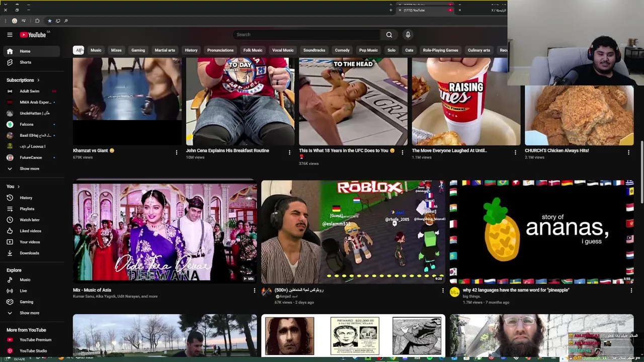Expand Show more under Explore
644x362 pixels.
pyautogui.click(x=32, y=313)
